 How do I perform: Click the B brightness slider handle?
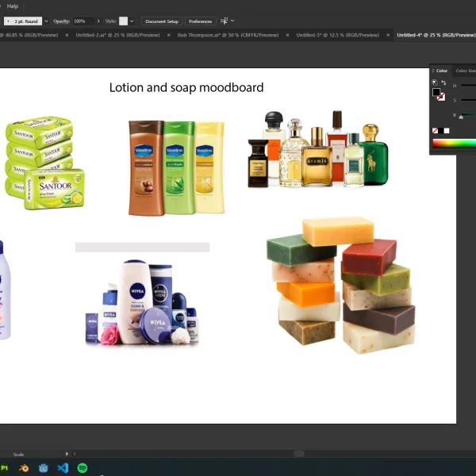tap(461, 117)
